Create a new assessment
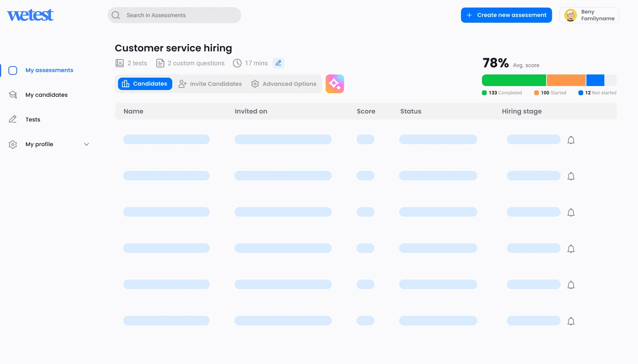638x364 pixels. point(506,15)
